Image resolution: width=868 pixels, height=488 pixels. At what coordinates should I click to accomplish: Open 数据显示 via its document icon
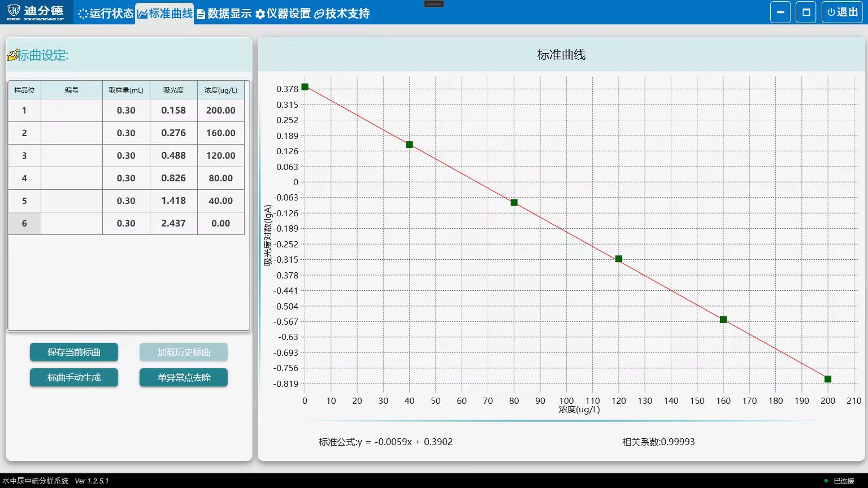pos(201,13)
